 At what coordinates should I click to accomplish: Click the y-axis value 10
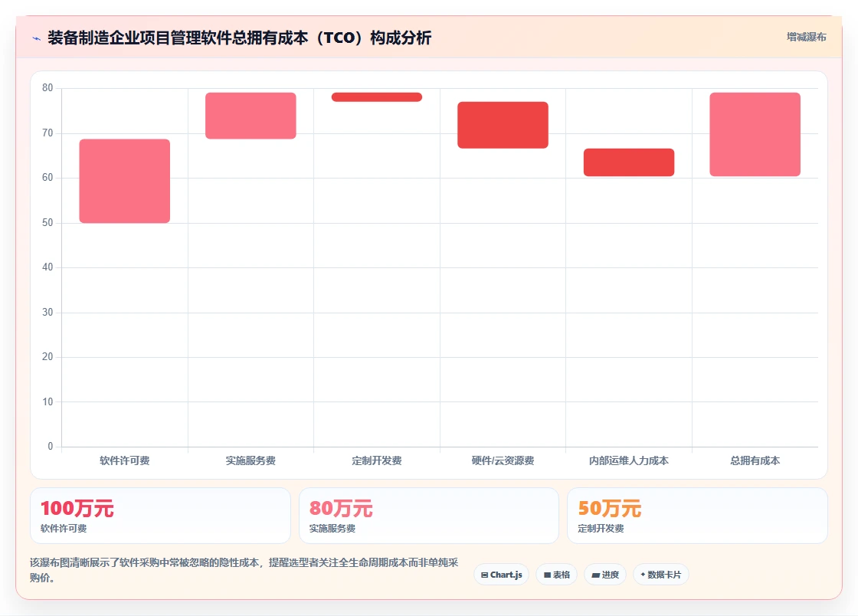[47, 401]
